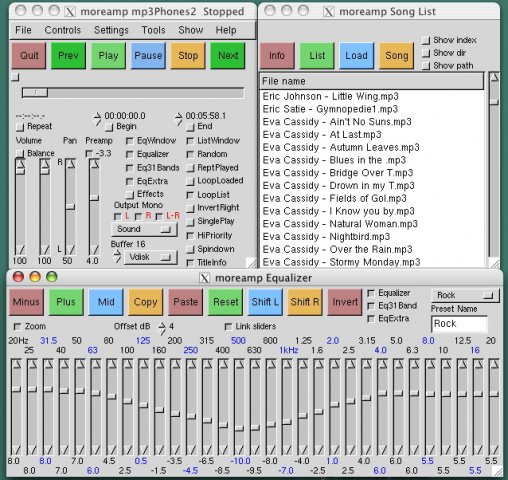
Task: Toggle the Balance checkbox
Action: (x=20, y=154)
